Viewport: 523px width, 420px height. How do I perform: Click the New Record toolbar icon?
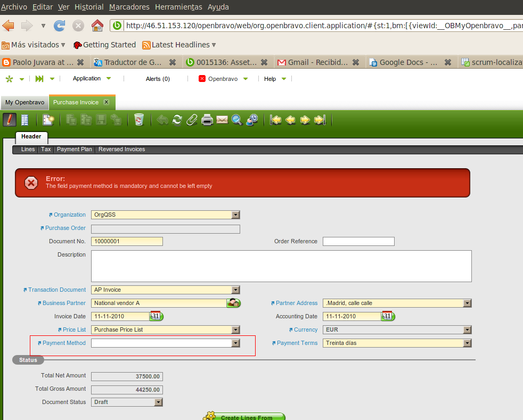(48, 120)
